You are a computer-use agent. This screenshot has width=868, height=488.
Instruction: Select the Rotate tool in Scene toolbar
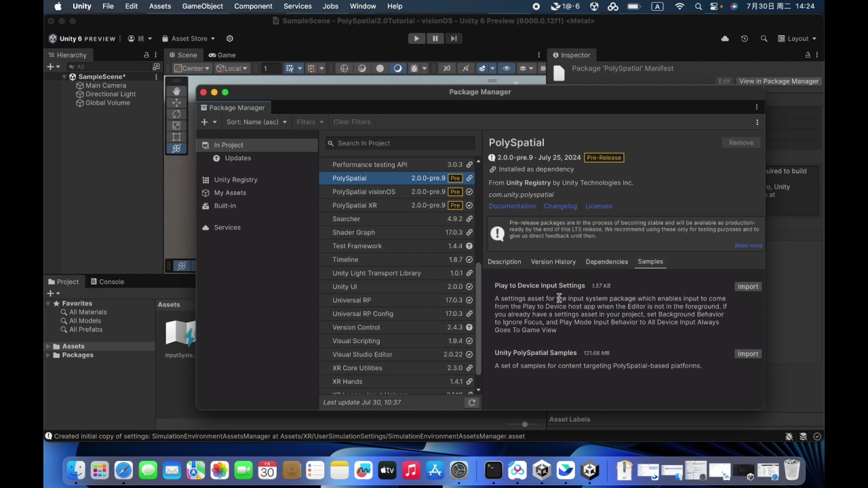[176, 114]
